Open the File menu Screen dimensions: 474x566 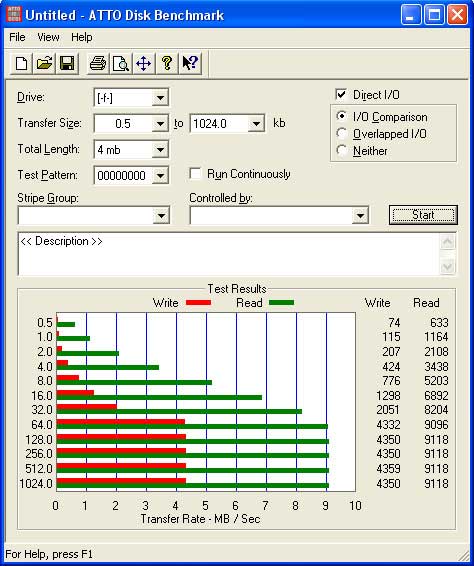coord(17,37)
